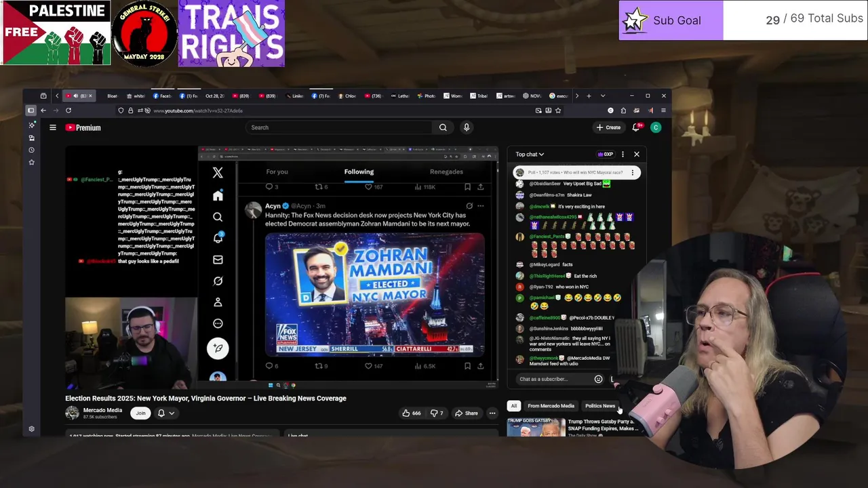This screenshot has width=868, height=488.
Task: Switch to the NOVU browser tab
Action: click(x=533, y=96)
